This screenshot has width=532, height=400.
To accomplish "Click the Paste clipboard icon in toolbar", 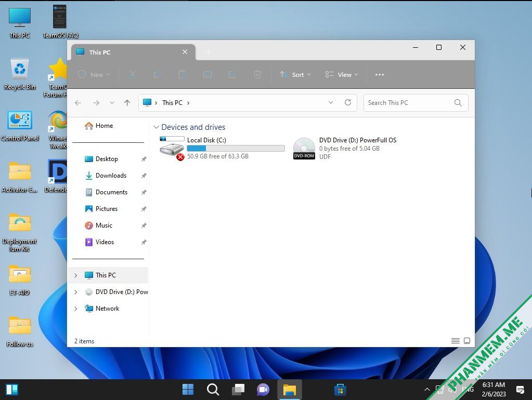I will click(x=182, y=74).
